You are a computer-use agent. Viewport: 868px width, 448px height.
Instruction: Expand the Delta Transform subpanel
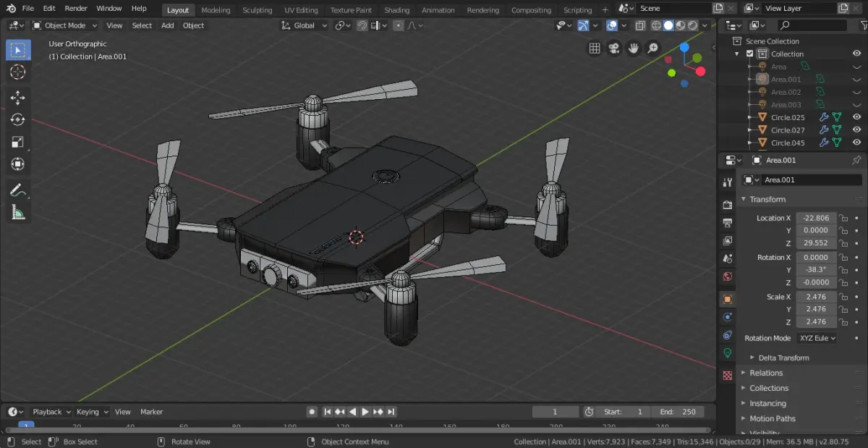click(x=783, y=358)
